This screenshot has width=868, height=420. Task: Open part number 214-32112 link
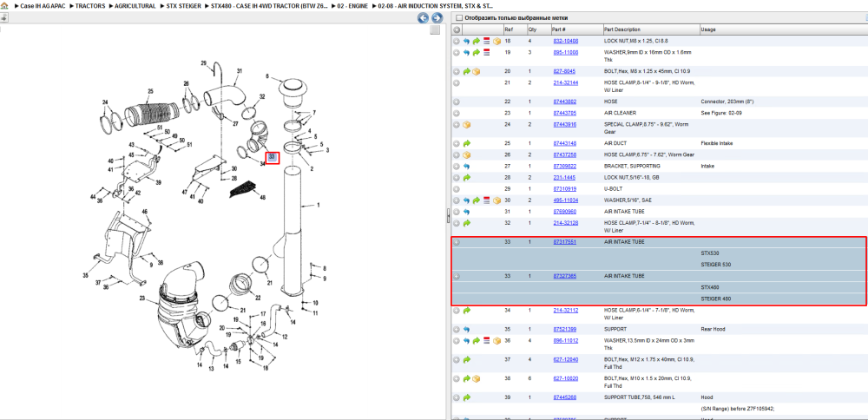[x=566, y=311]
